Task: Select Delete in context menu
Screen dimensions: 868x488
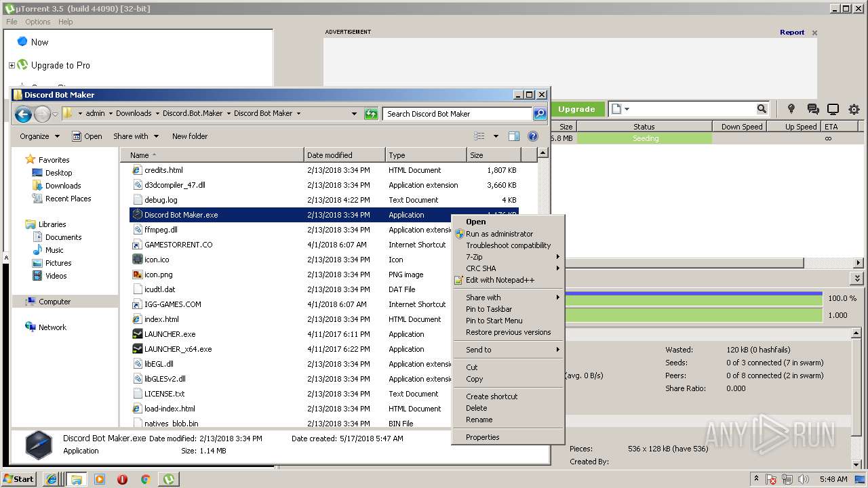Action: click(x=477, y=408)
